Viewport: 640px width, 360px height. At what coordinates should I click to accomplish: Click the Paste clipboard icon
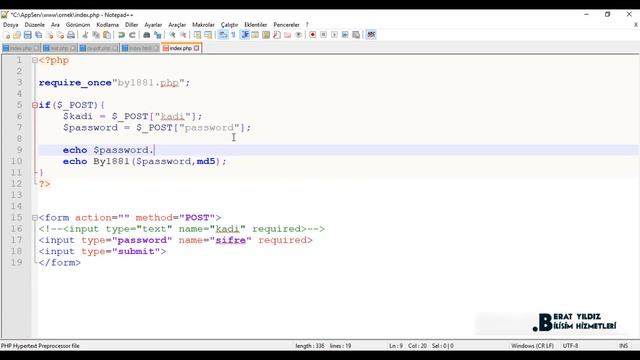[x=107, y=35]
